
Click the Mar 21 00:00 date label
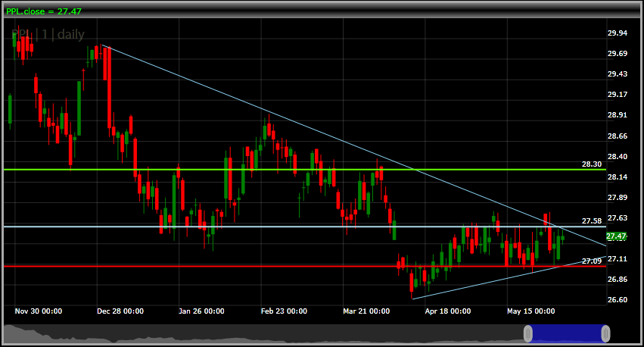[x=366, y=311]
